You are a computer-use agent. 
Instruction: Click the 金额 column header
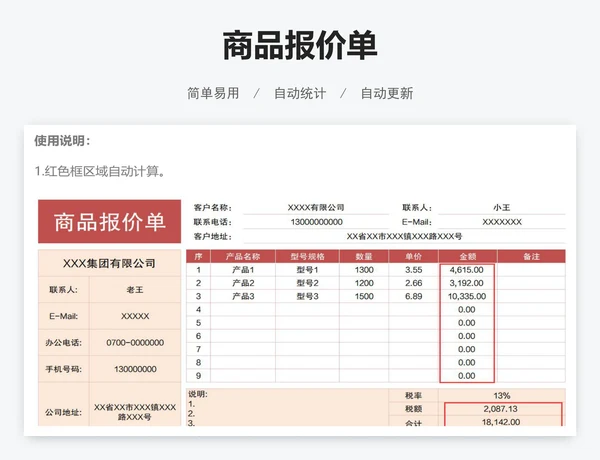coord(468,256)
